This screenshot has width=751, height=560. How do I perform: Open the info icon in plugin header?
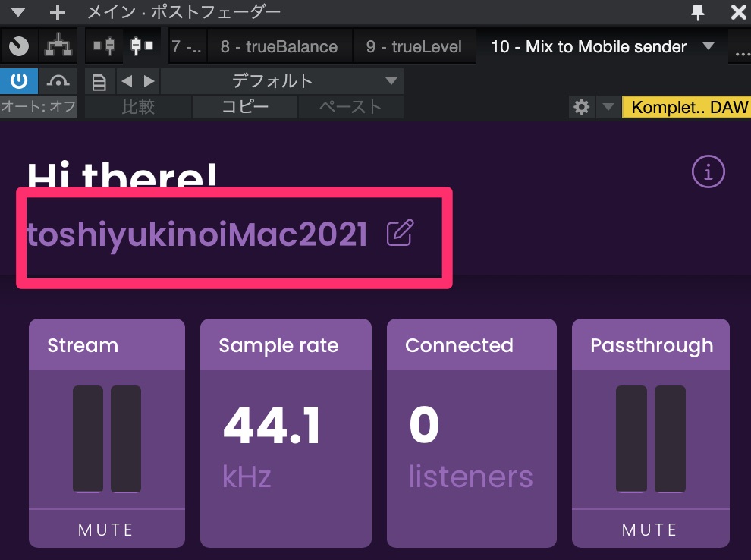[709, 172]
